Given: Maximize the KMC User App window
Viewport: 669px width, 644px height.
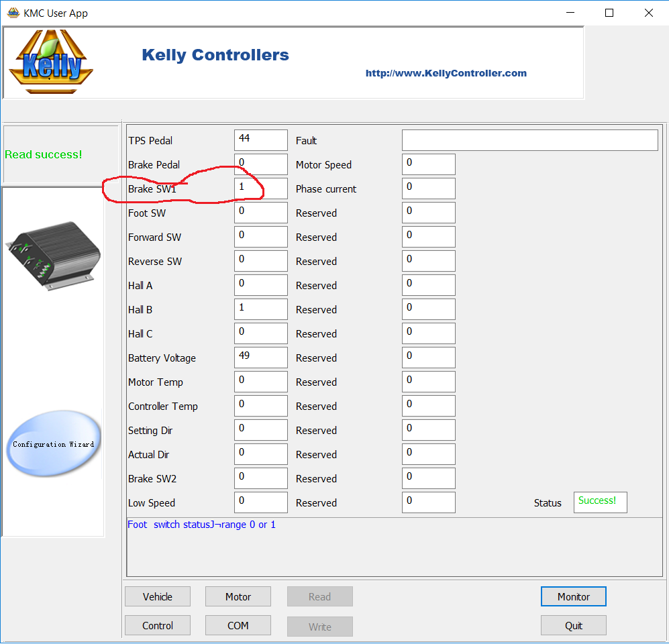Looking at the screenshot, I should click(x=609, y=13).
